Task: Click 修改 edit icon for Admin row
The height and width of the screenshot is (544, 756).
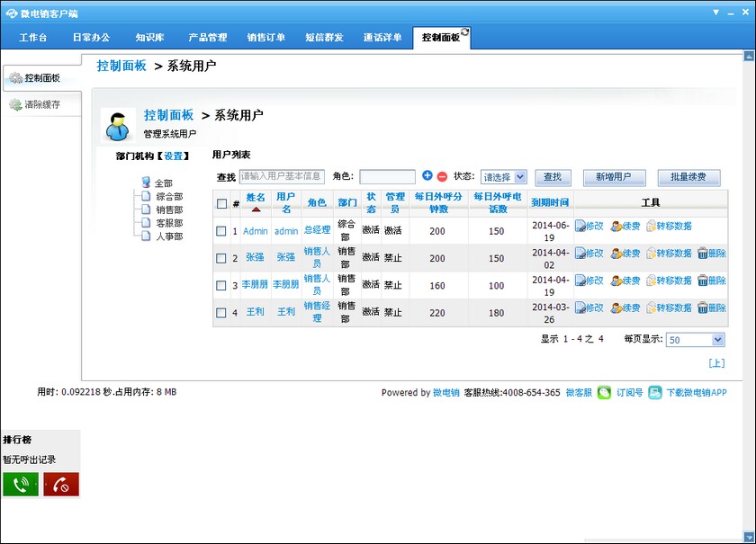Action: [580, 226]
